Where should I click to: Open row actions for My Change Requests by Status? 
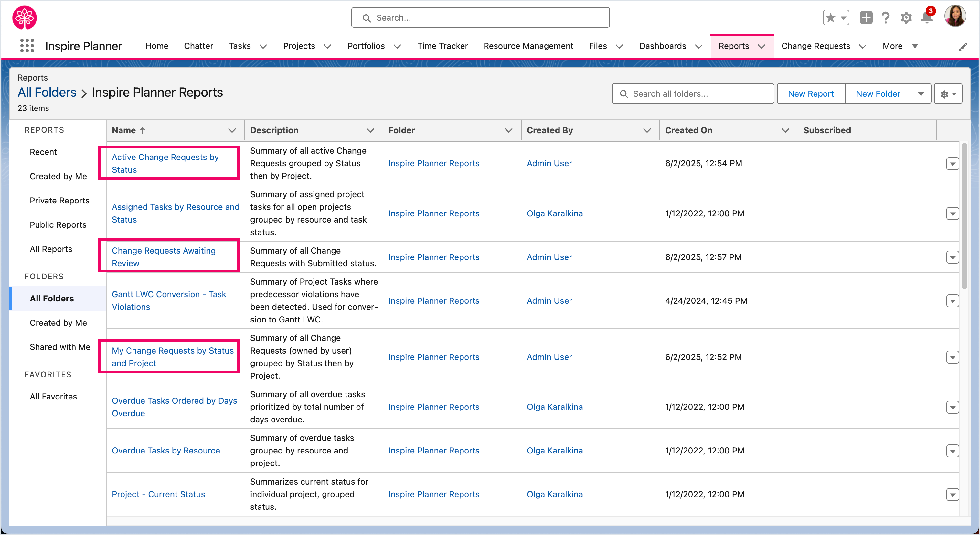coord(952,357)
